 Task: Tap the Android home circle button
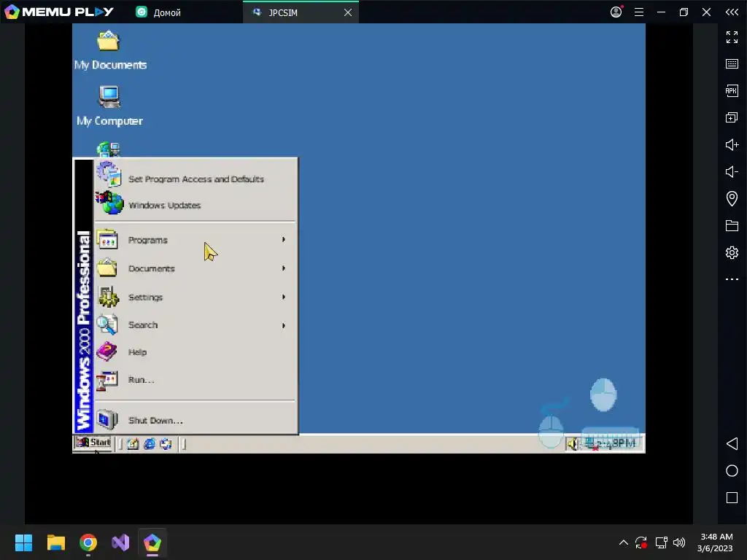[732, 471]
